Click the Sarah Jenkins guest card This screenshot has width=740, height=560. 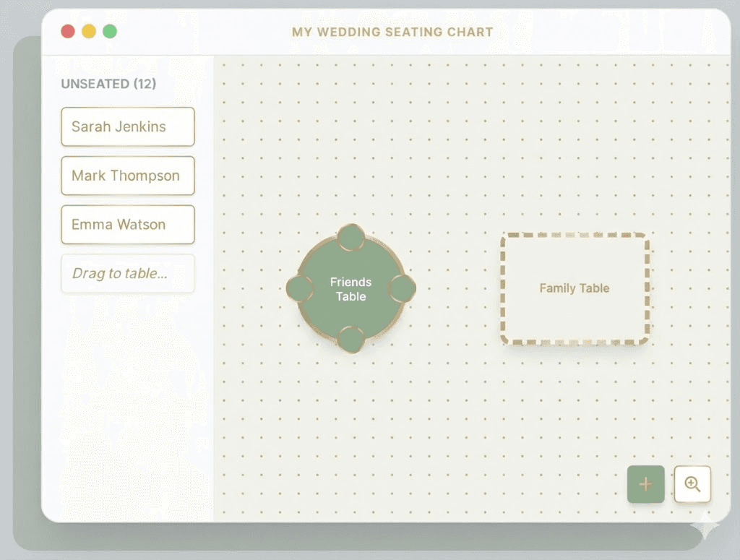(x=127, y=126)
